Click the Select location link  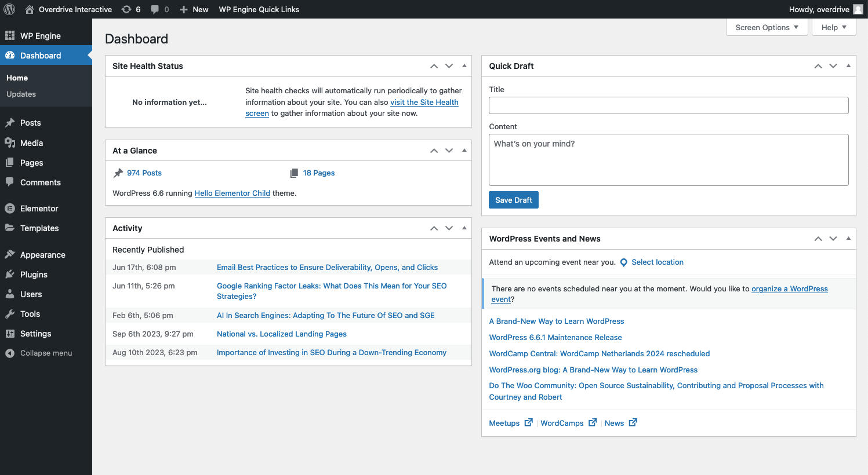point(658,262)
